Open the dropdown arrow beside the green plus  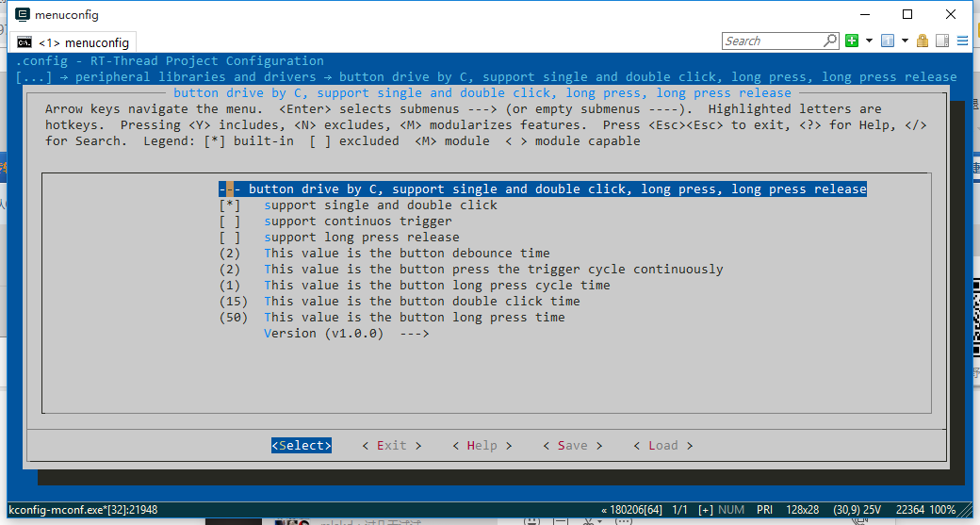pos(869,41)
